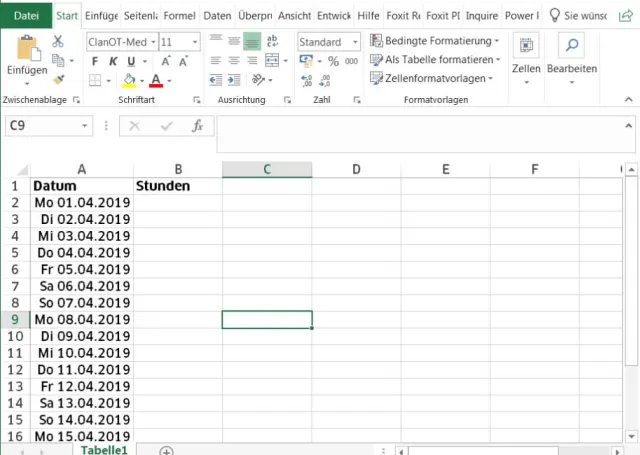Expand the formula bar chevron
640x455 pixels.
pos(629,126)
